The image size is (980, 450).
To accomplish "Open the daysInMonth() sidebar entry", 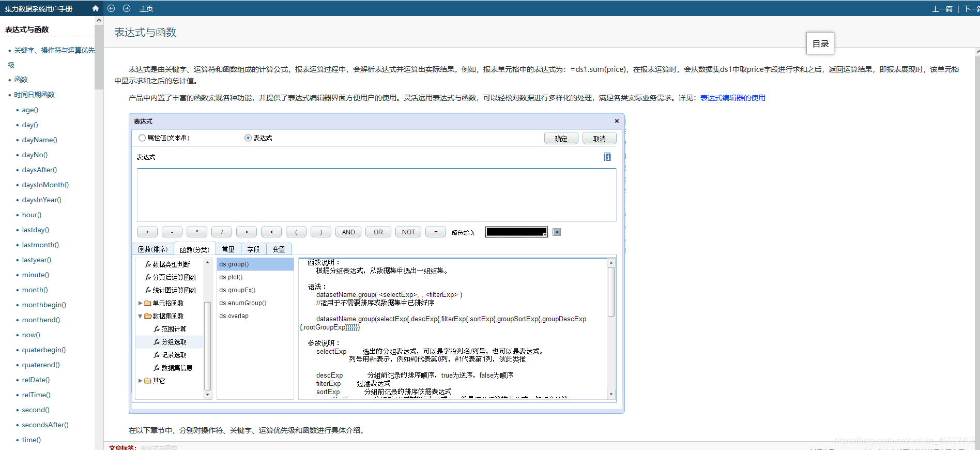I will tap(45, 185).
